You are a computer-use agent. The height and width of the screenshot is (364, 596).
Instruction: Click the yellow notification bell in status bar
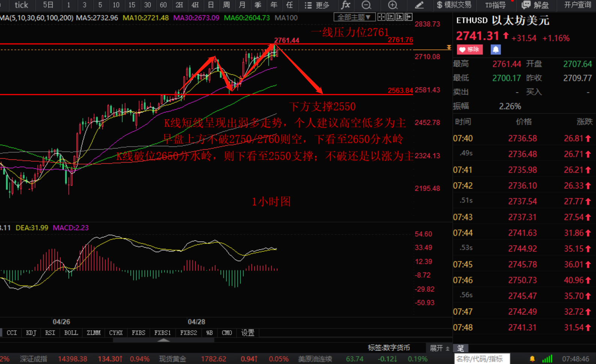point(532,359)
